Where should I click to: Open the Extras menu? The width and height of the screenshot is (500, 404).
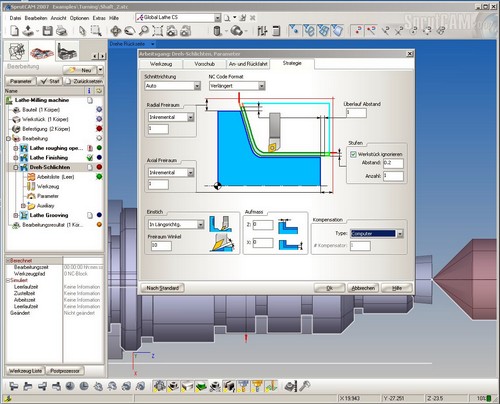99,18
